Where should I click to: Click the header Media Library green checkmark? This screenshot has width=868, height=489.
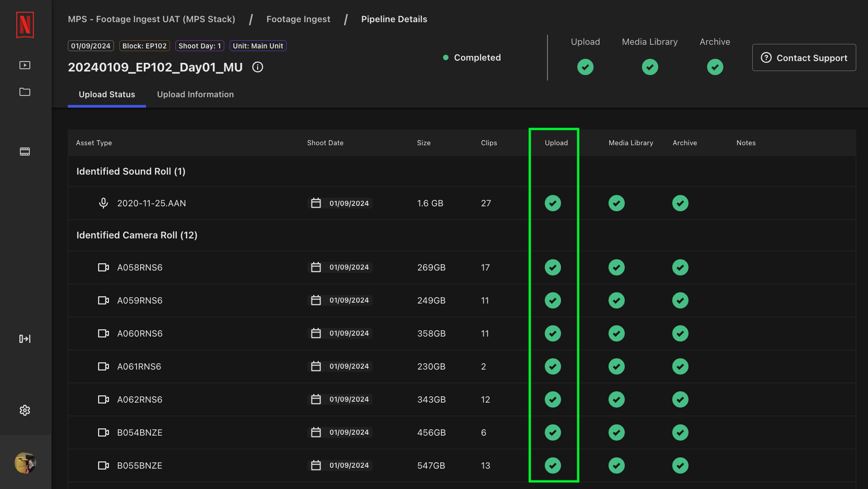[650, 67]
